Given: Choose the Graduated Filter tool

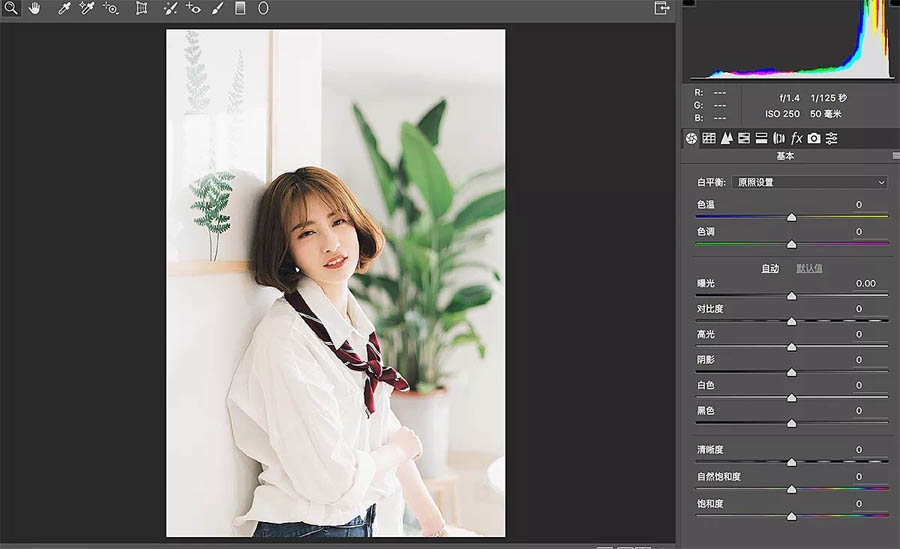Looking at the screenshot, I should tap(240, 8).
